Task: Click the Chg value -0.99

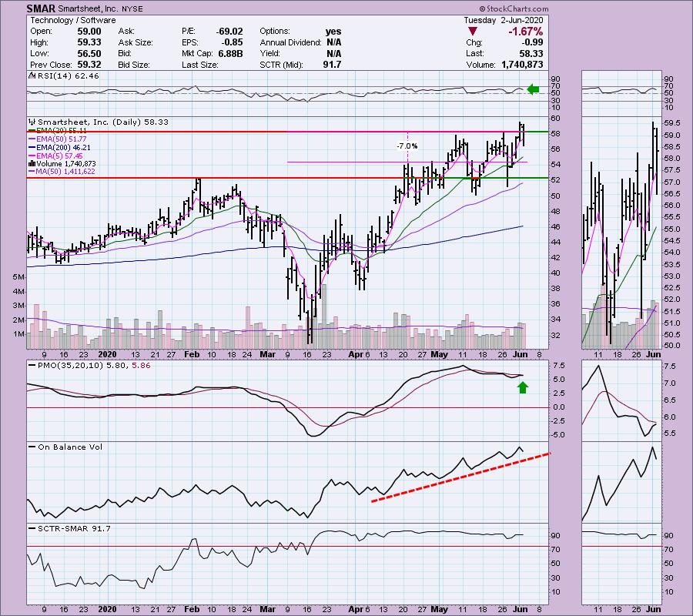Action: [x=531, y=42]
